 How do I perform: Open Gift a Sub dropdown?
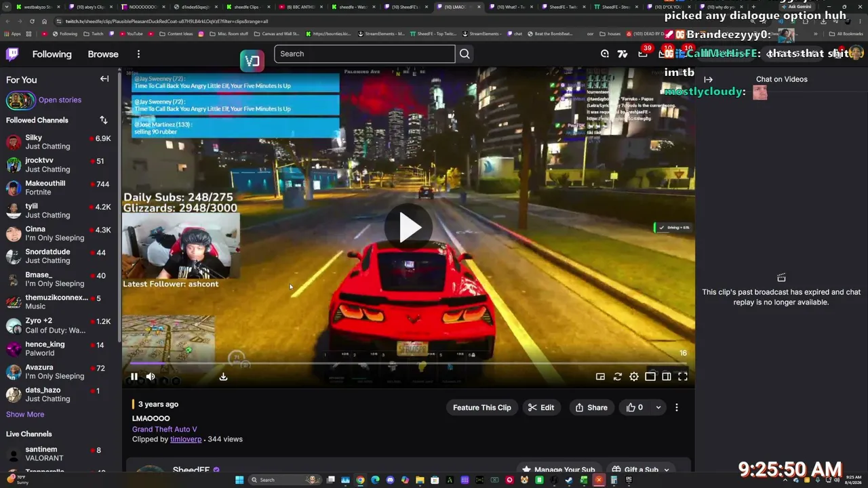click(641, 469)
